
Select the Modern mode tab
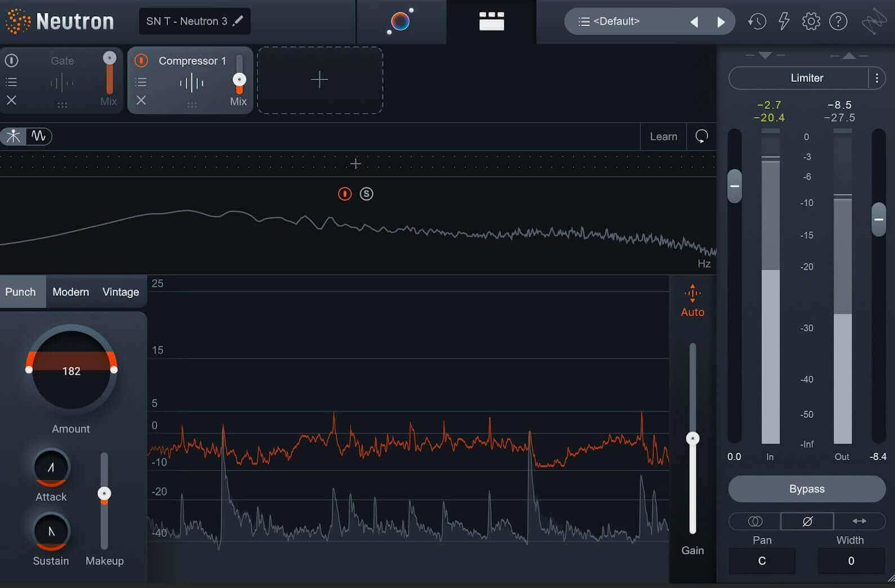pos(71,292)
